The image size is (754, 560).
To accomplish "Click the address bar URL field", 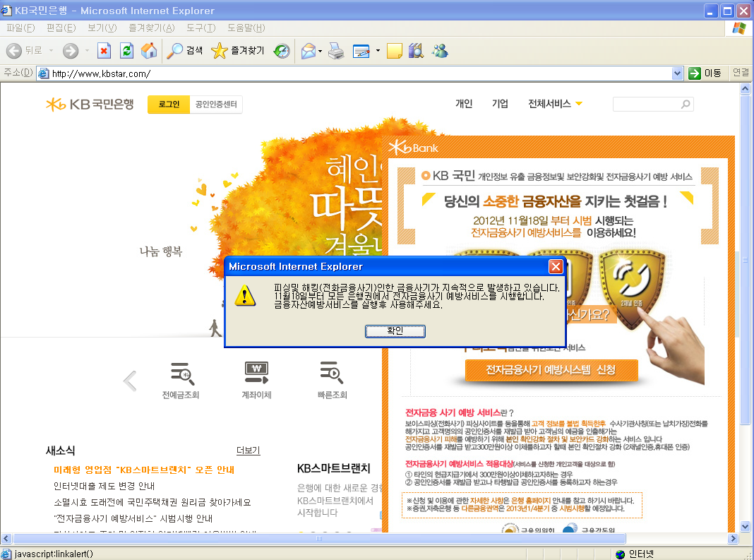I will tap(361, 73).
